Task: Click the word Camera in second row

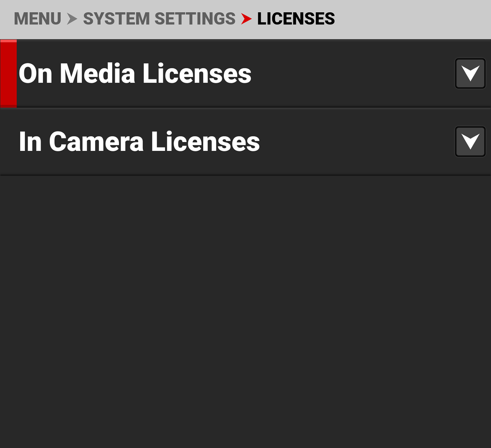Action: coord(96,142)
